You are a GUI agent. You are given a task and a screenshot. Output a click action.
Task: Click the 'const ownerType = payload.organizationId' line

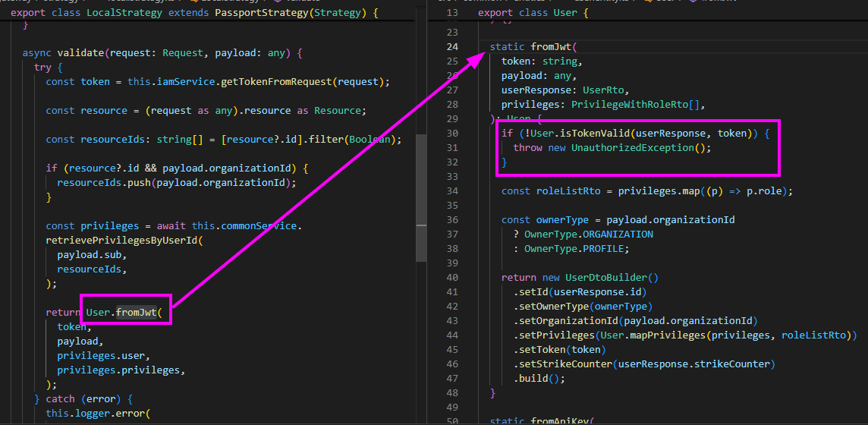[x=618, y=219]
